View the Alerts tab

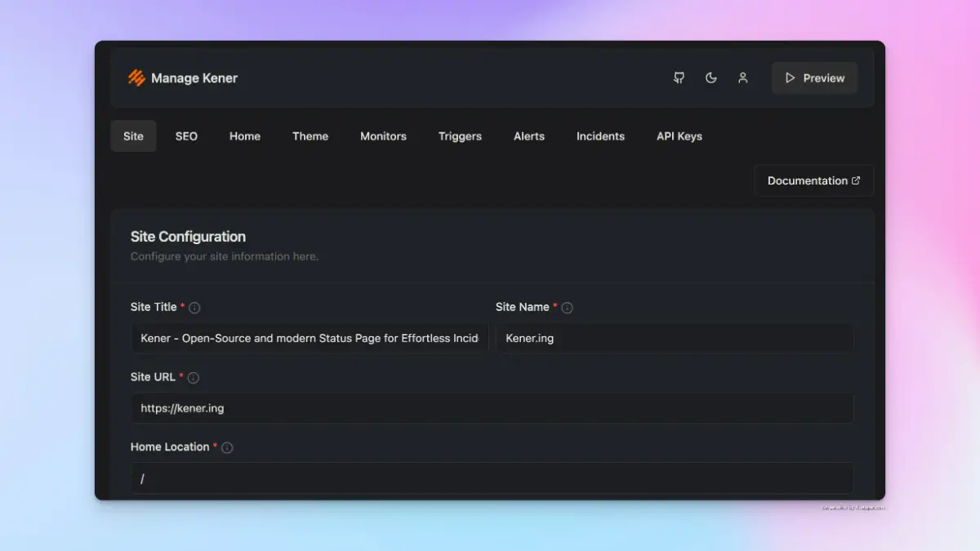coord(529,136)
